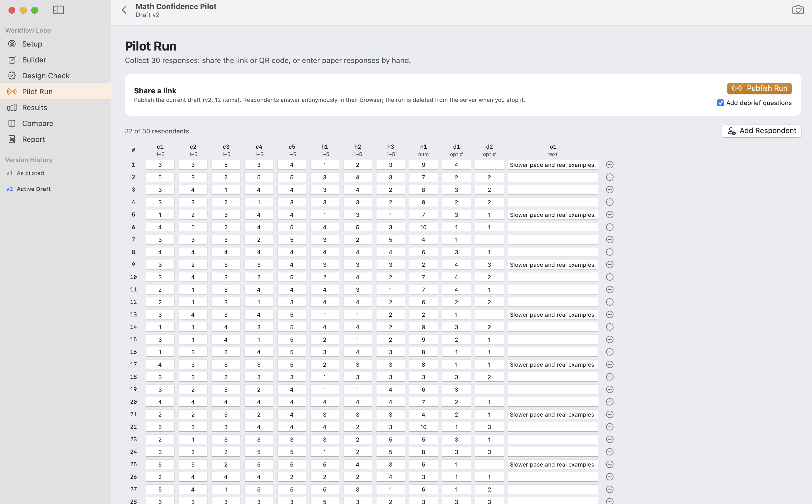The image size is (812, 504).
Task: Delete respondent row 17 with minus icon
Action: (x=610, y=364)
